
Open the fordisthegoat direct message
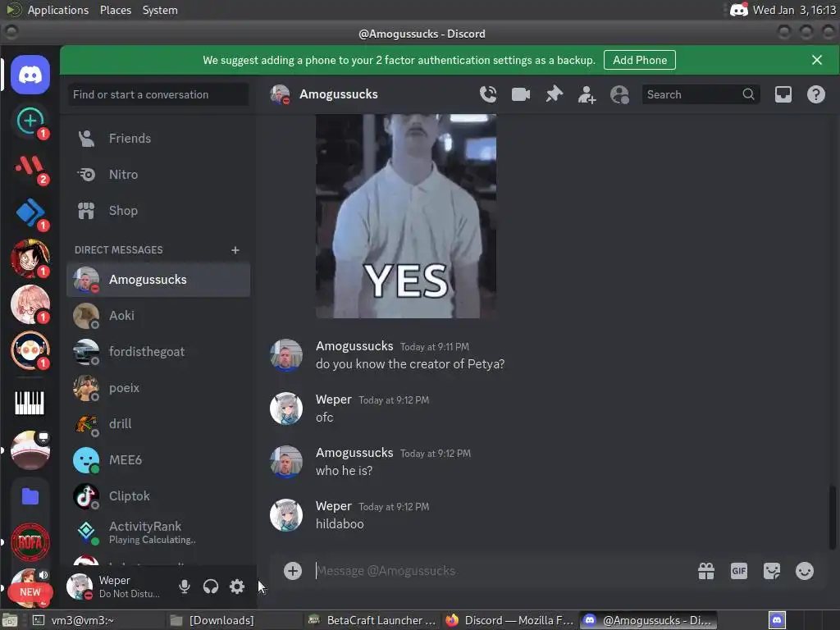158,351
